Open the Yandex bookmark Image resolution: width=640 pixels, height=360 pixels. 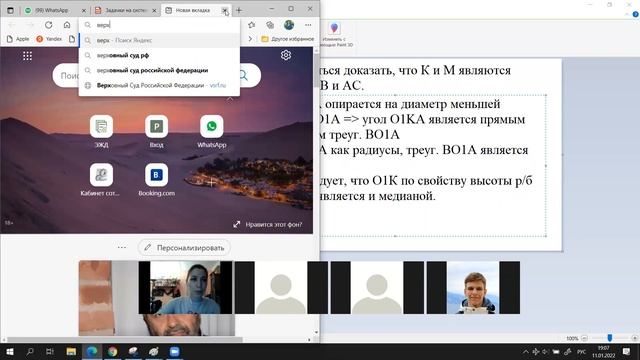click(x=49, y=39)
